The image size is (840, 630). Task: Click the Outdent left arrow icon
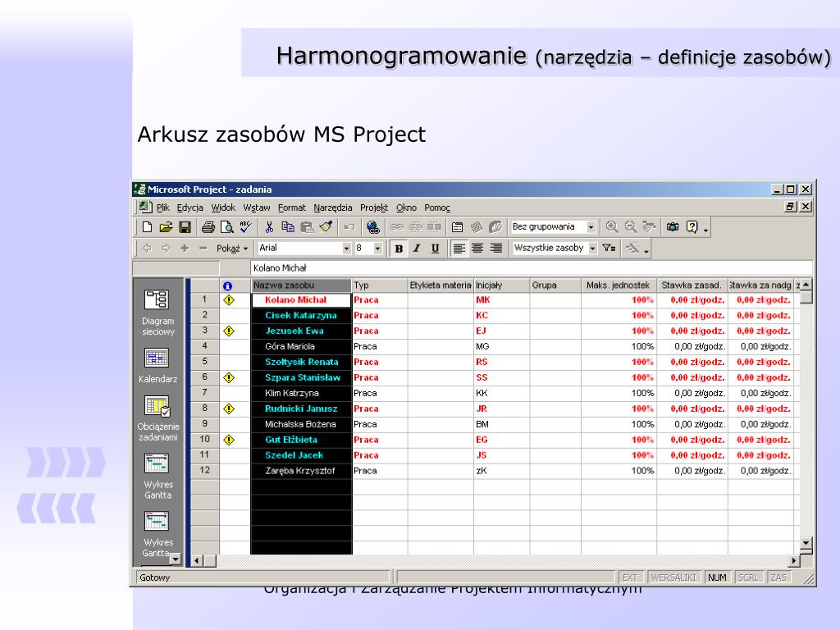[x=148, y=248]
